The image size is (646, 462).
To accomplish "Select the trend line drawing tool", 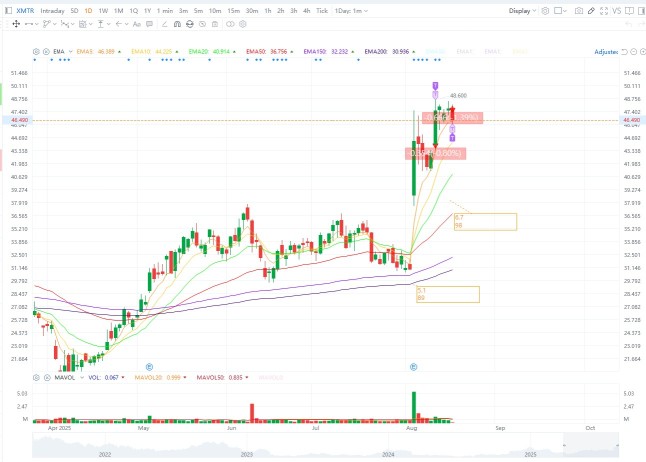I will (29, 24).
